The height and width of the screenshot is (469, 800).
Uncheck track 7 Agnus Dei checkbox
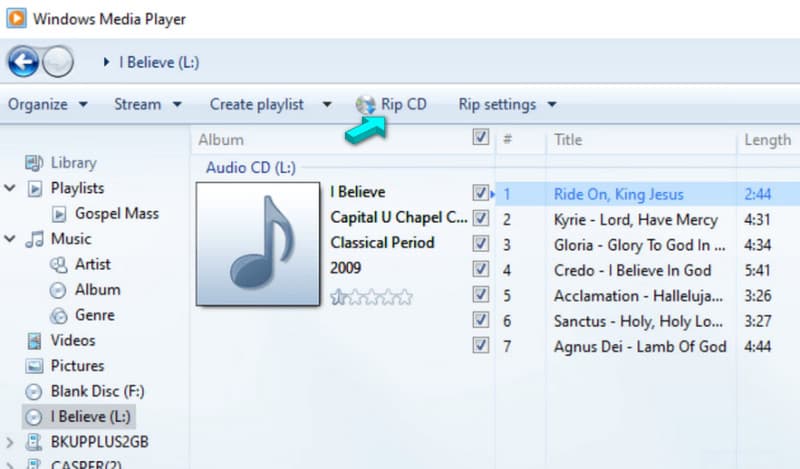pyautogui.click(x=481, y=344)
